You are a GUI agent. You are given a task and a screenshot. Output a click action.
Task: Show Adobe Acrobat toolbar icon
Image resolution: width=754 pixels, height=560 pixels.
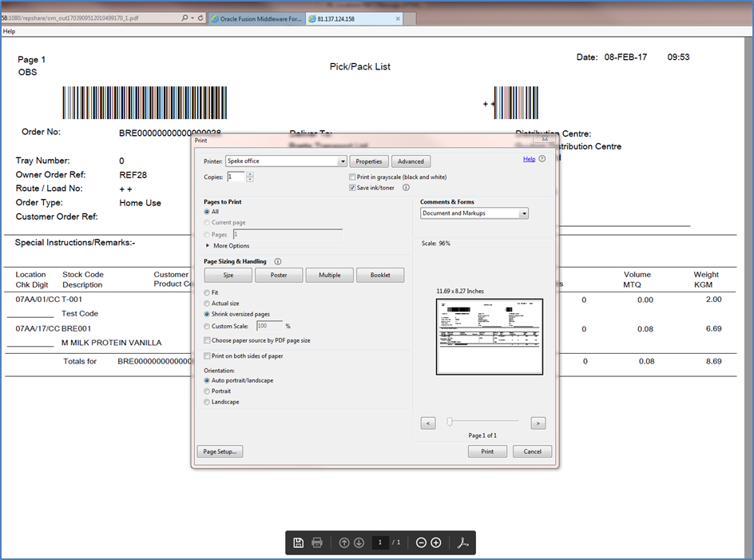pos(462,542)
